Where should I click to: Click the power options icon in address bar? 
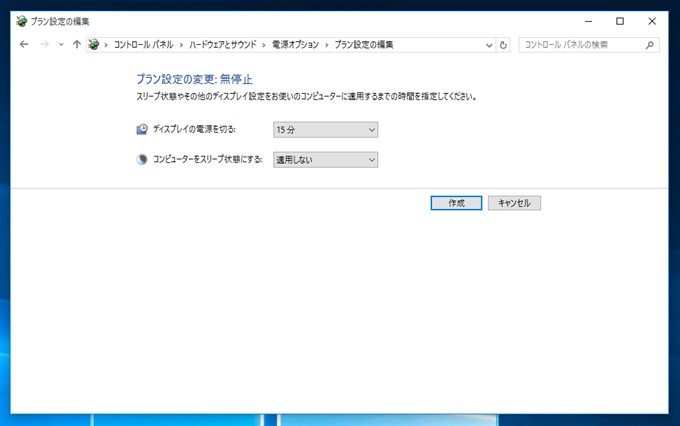click(x=94, y=44)
